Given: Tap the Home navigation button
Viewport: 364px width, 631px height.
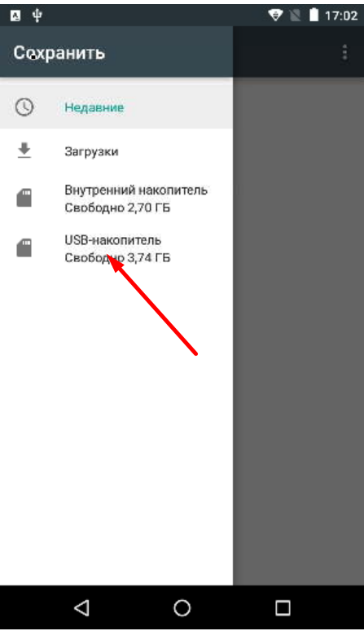Looking at the screenshot, I should pyautogui.click(x=182, y=607).
